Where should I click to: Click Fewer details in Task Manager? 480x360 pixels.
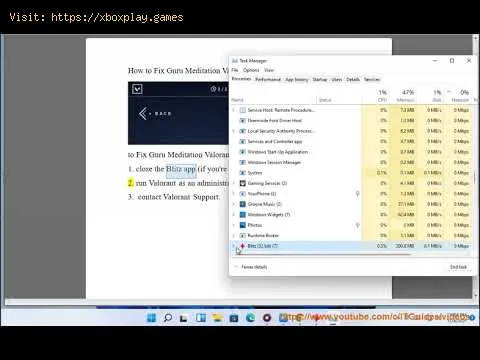pyautogui.click(x=251, y=267)
